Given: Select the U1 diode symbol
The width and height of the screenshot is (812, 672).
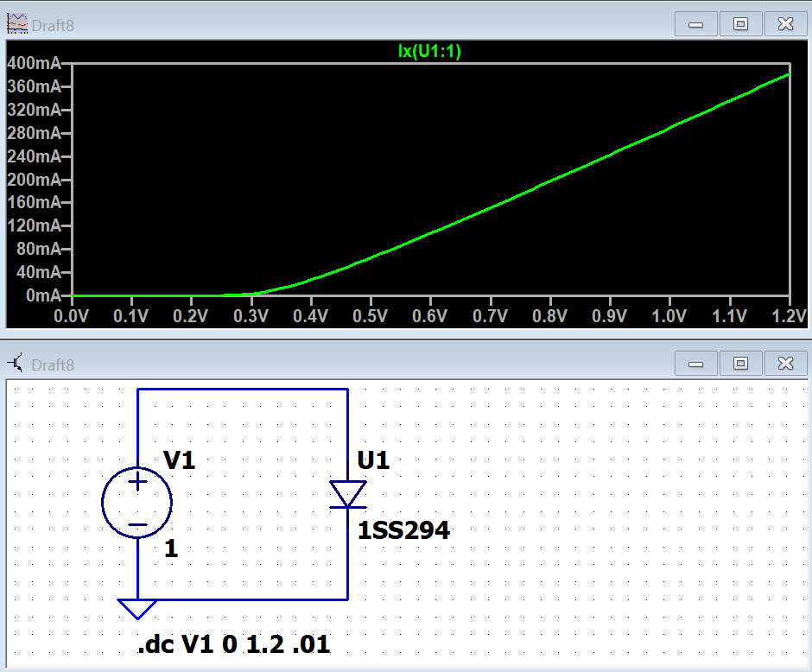Looking at the screenshot, I should coord(348,494).
